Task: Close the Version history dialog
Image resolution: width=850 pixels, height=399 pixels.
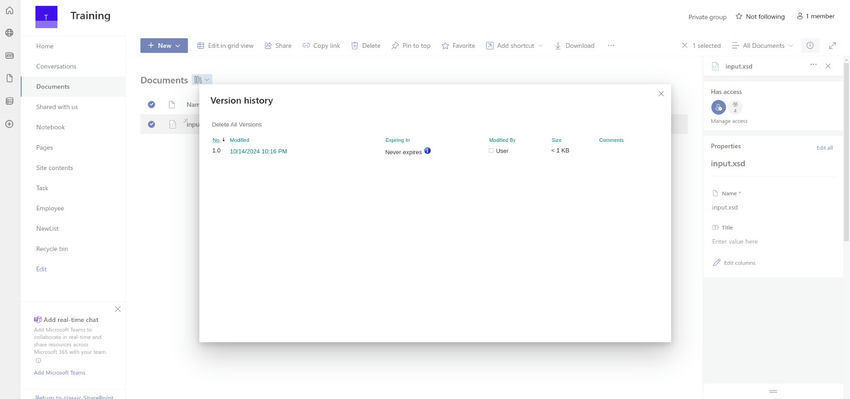Action: coord(661,94)
